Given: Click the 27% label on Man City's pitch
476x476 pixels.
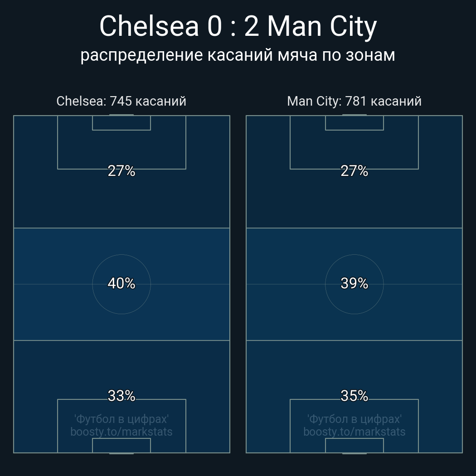Looking at the screenshot, I should (x=354, y=171).
